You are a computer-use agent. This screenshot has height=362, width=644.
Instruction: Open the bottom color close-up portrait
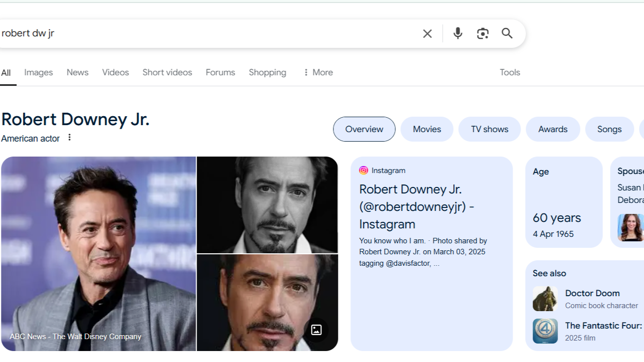coord(268,303)
